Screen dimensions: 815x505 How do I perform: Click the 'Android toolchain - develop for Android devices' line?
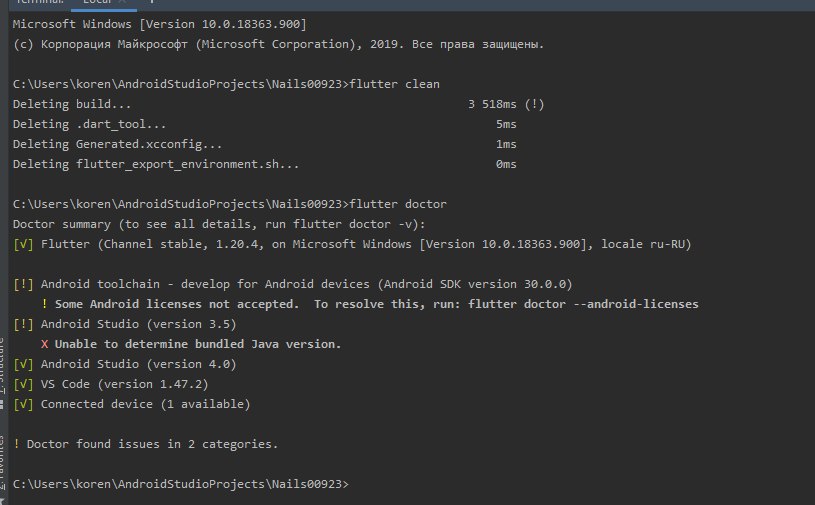[293, 284]
